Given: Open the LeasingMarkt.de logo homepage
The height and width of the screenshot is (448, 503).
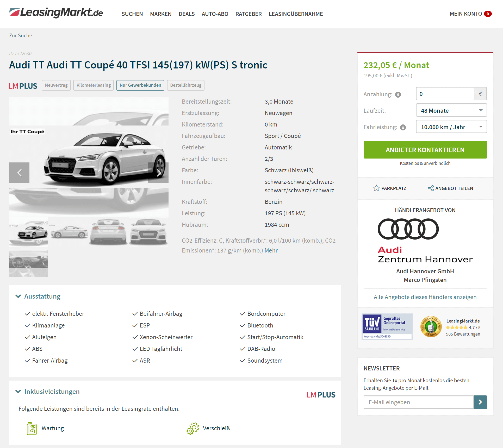Looking at the screenshot, I should click(56, 12).
